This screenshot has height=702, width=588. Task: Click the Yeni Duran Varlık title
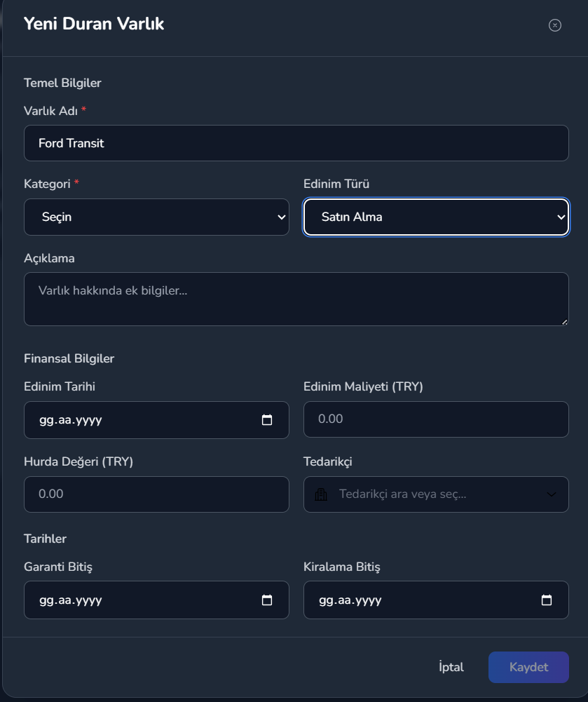94,24
